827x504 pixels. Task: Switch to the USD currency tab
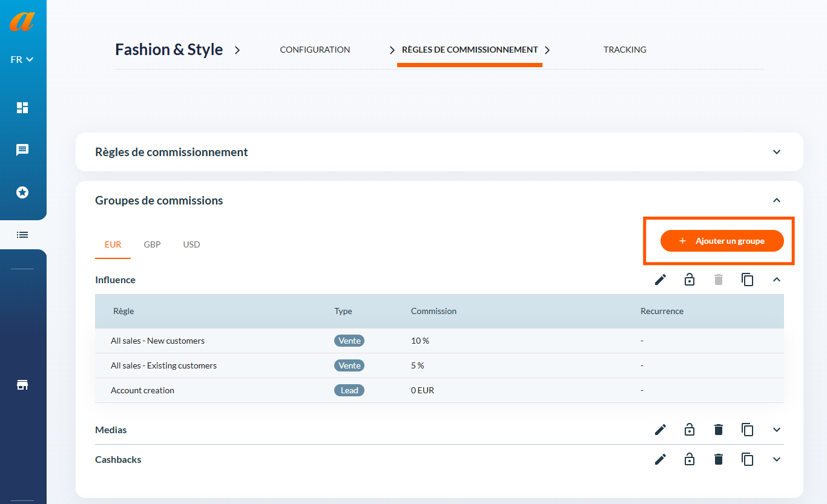[191, 244]
